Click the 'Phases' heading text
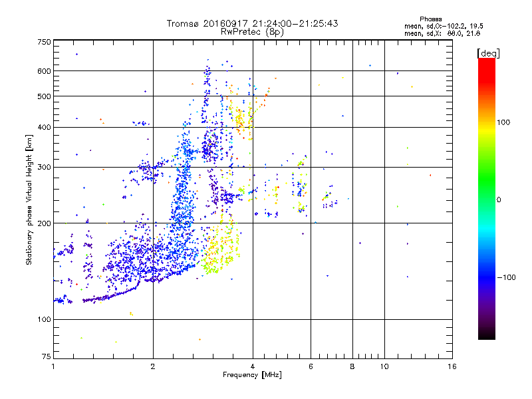Viewport: 532px width, 399px height. pyautogui.click(x=430, y=19)
